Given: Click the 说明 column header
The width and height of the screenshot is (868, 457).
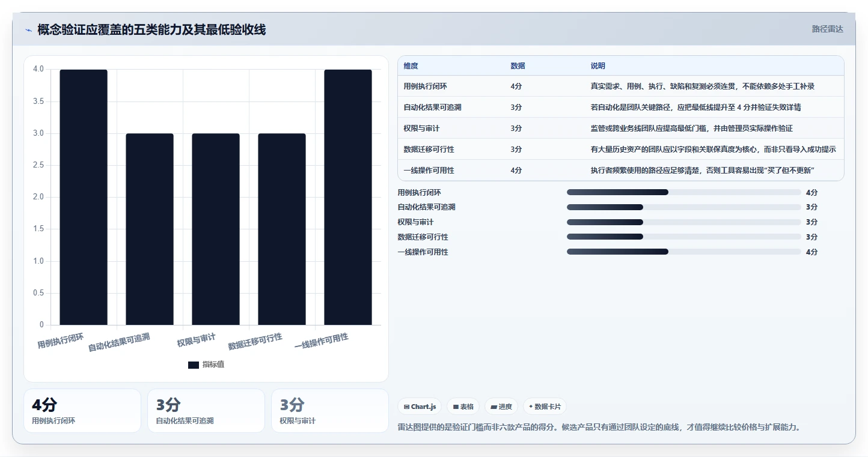Looking at the screenshot, I should point(598,65).
